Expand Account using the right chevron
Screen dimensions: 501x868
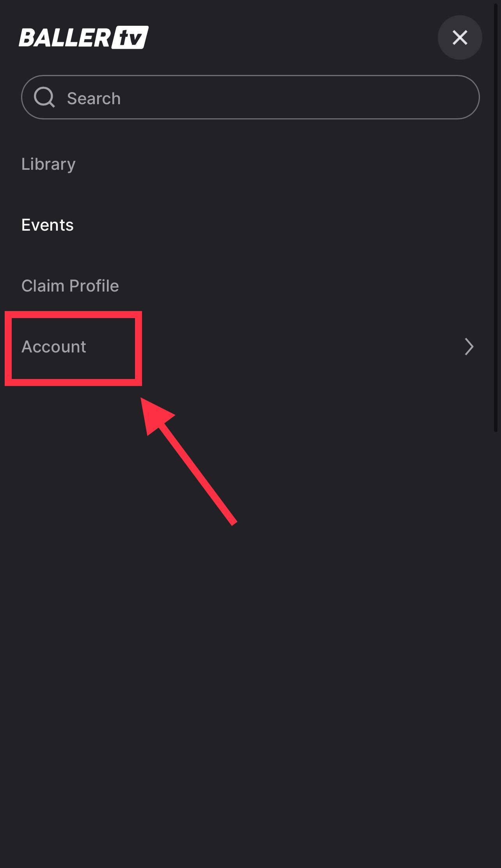click(469, 347)
